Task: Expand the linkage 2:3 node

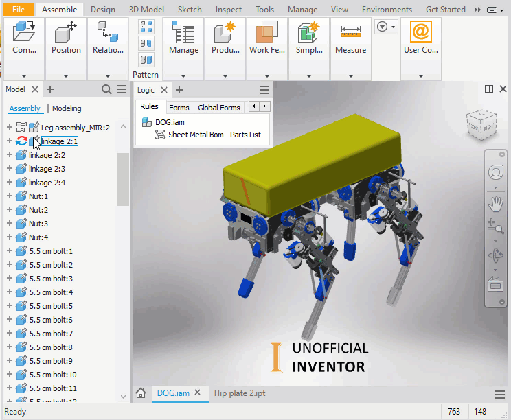Action: coord(10,168)
